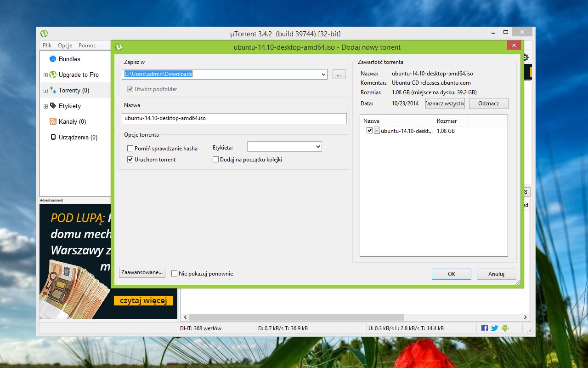Open the Pomoc menu
This screenshot has width=588, height=368.
click(x=87, y=46)
